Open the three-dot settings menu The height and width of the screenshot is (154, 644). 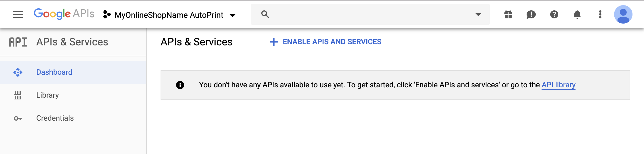pos(600,14)
